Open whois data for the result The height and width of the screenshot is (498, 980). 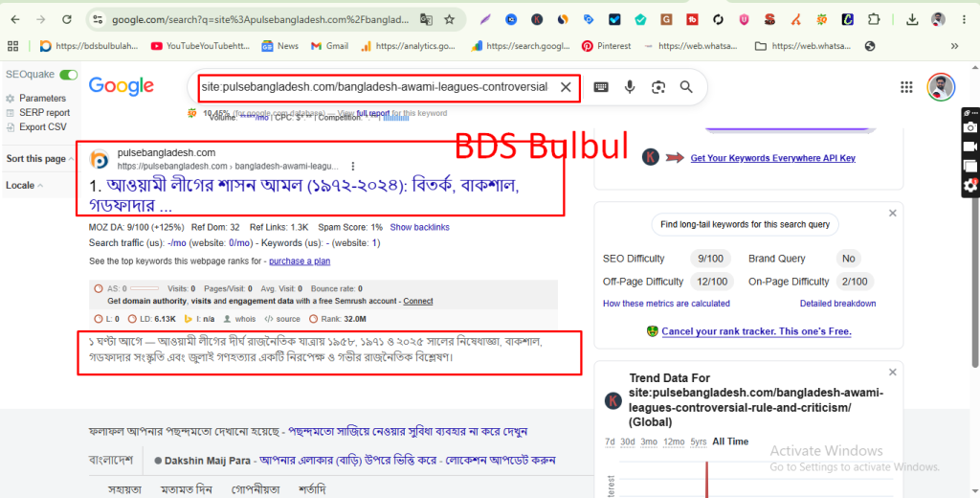point(240,319)
